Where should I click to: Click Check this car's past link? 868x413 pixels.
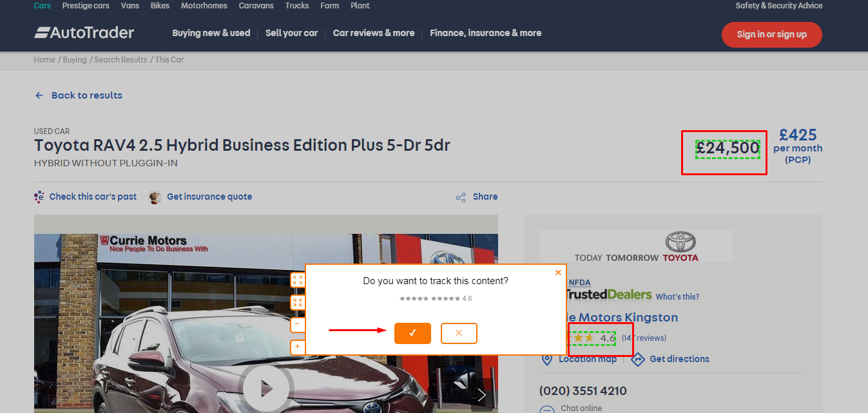(93, 197)
